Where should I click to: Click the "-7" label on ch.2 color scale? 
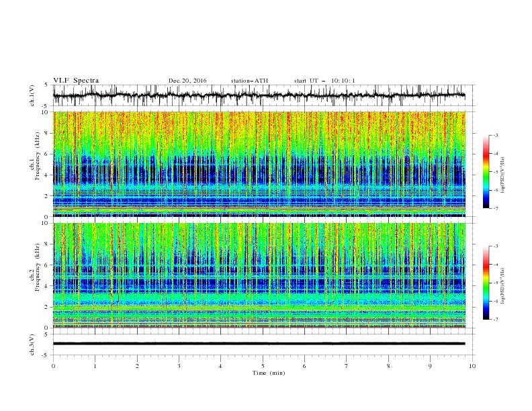(496, 320)
